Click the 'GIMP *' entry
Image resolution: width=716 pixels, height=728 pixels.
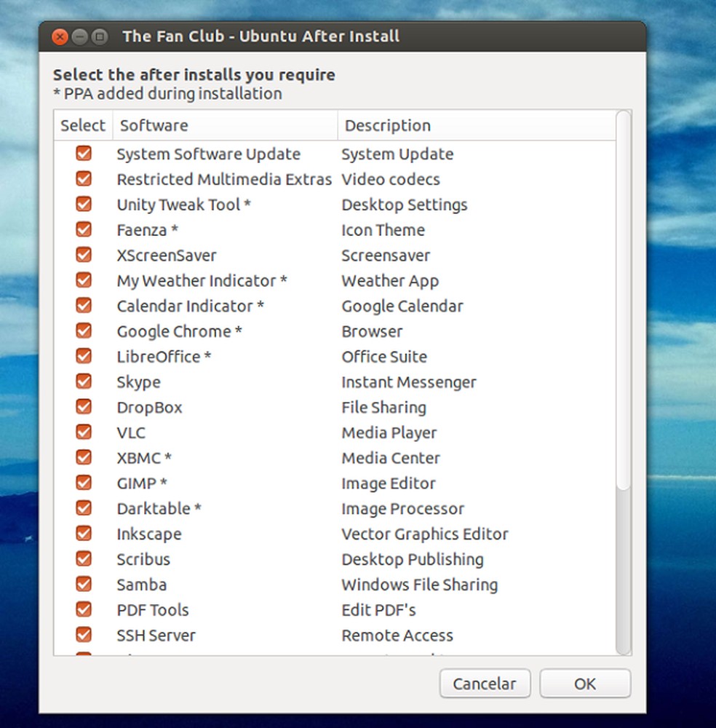[x=142, y=484]
